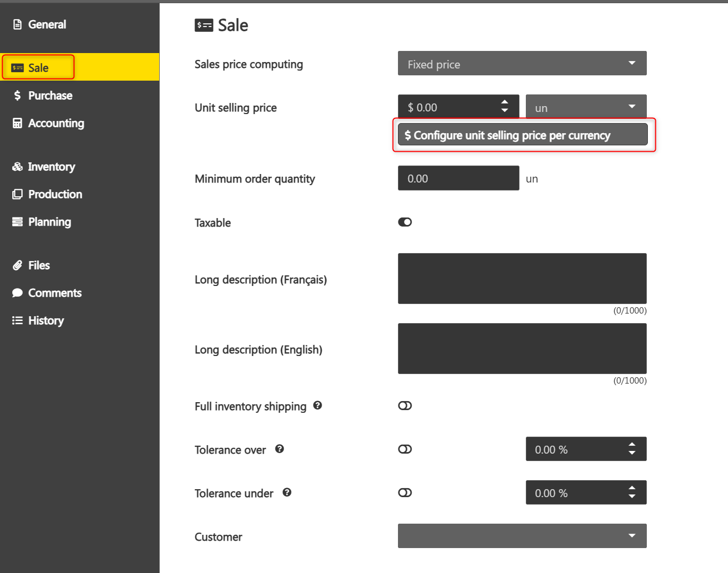The height and width of the screenshot is (573, 728).
Task: Click the Files paperclip icon
Action: point(18,265)
